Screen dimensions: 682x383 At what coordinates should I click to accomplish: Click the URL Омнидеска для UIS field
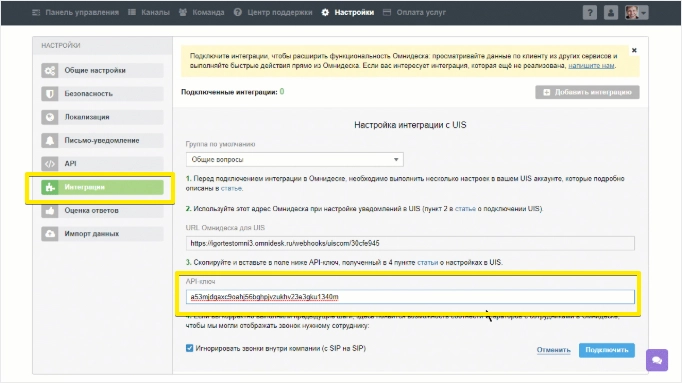point(410,243)
